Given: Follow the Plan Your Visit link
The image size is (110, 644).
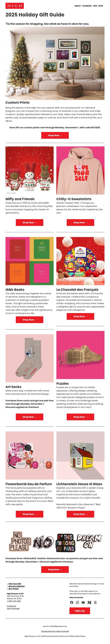Looking at the screenshot, I should pyautogui.click(x=14, y=584).
